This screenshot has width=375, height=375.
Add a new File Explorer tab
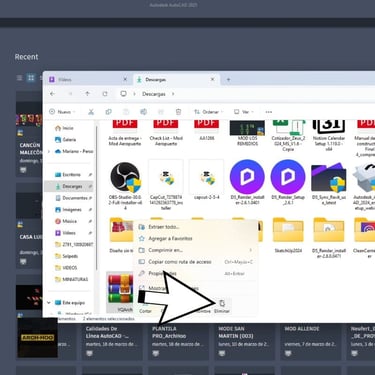point(228,79)
